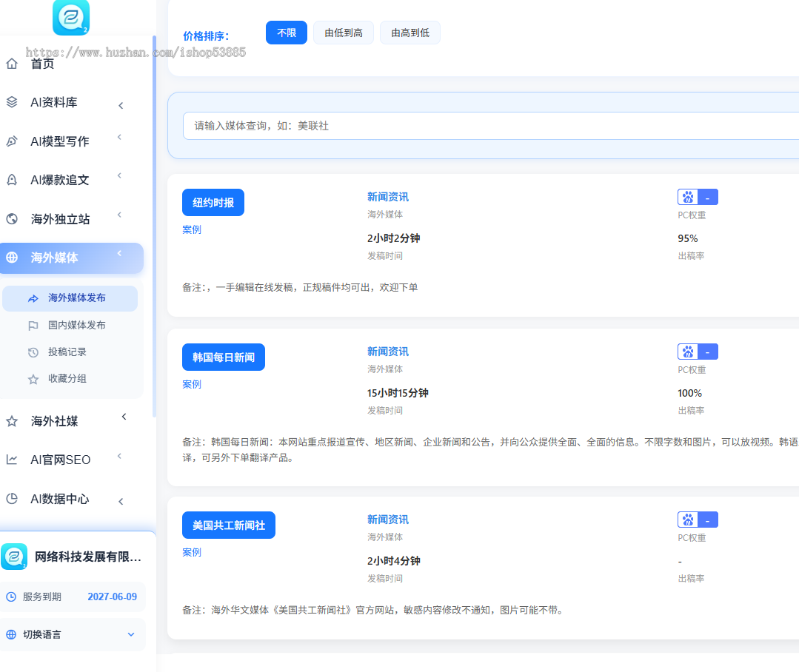
Task: Go to 首页 in the sidebar
Action: [42, 64]
